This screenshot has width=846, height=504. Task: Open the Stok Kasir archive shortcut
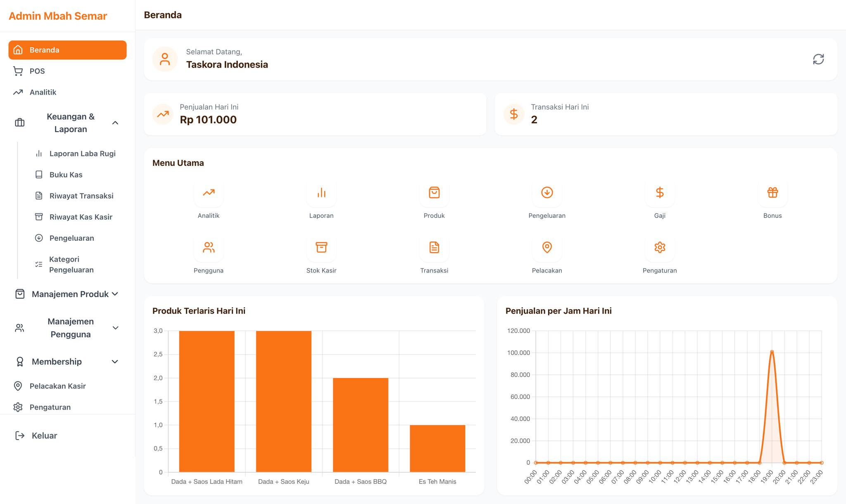pyautogui.click(x=321, y=248)
